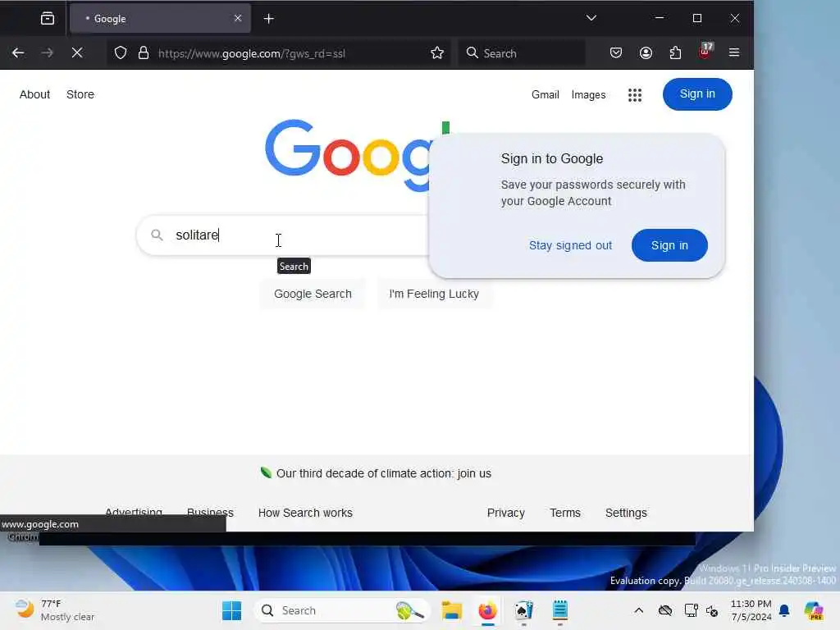Open the muted volume tray icon
Viewport: 840px width, 630px height.
pyautogui.click(x=712, y=610)
